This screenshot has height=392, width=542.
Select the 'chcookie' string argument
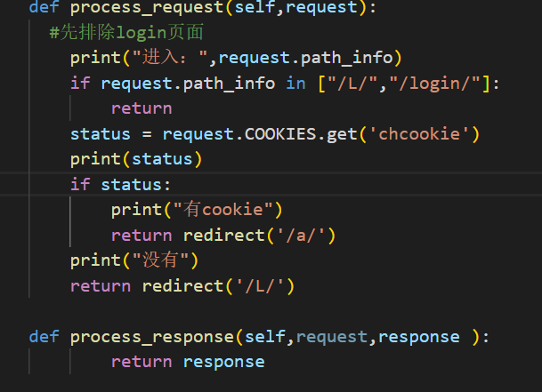422,134
